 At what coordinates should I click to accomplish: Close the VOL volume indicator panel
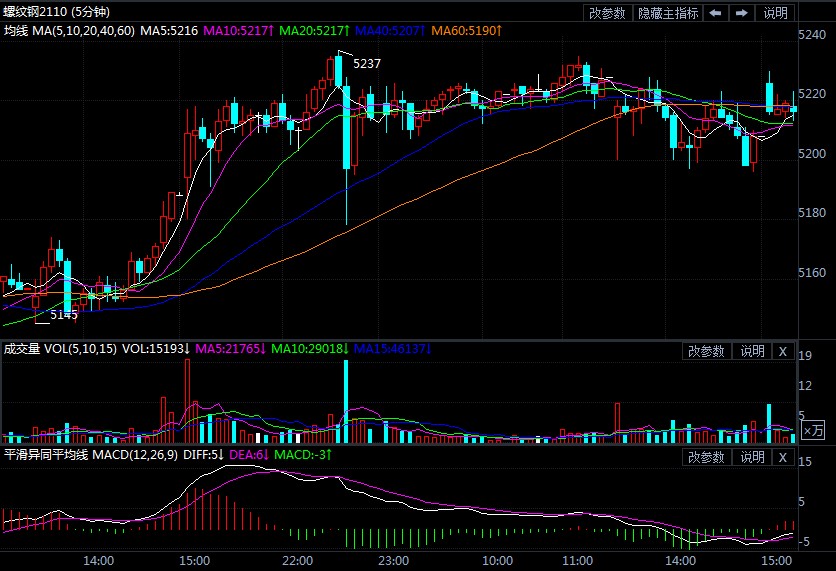[783, 351]
